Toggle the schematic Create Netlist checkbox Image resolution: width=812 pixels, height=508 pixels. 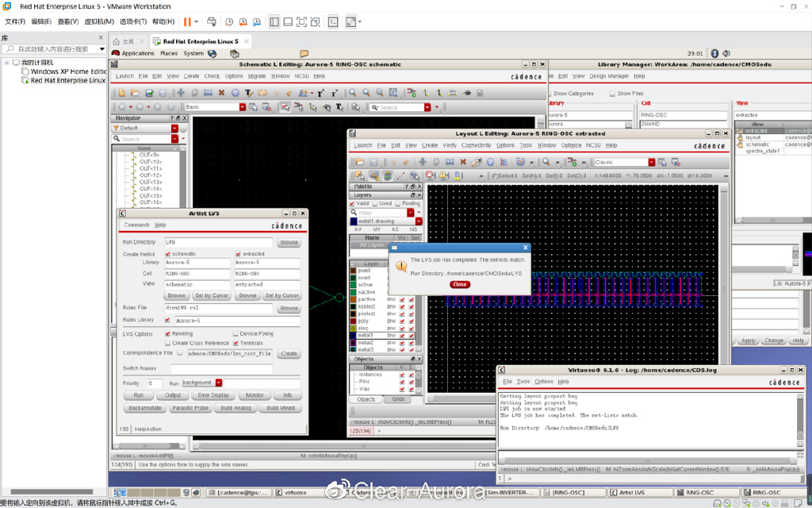point(168,254)
